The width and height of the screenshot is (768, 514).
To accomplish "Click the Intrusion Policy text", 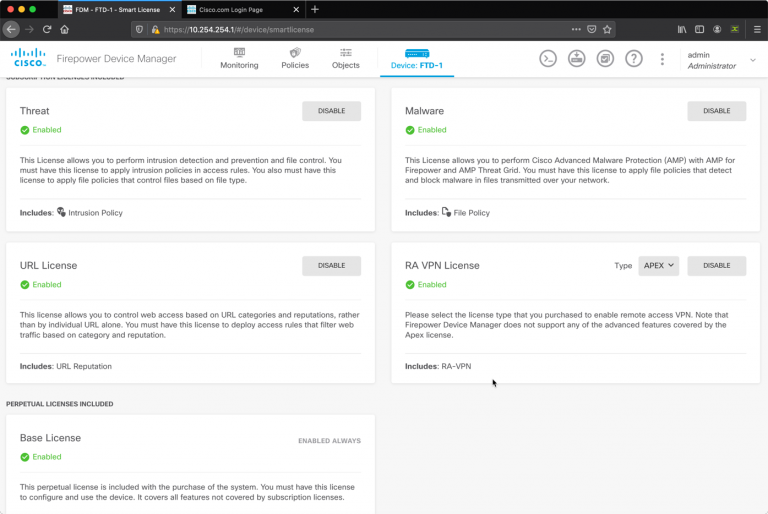I will point(96,213).
